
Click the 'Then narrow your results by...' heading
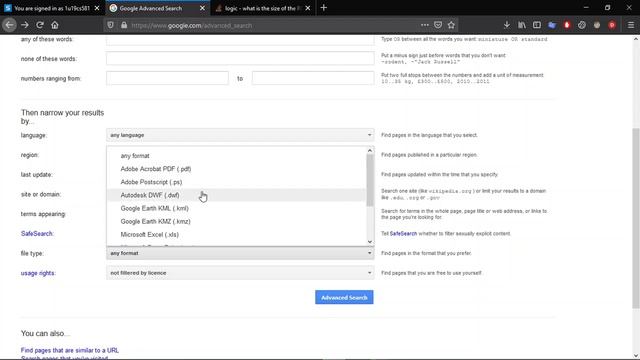pos(62,117)
